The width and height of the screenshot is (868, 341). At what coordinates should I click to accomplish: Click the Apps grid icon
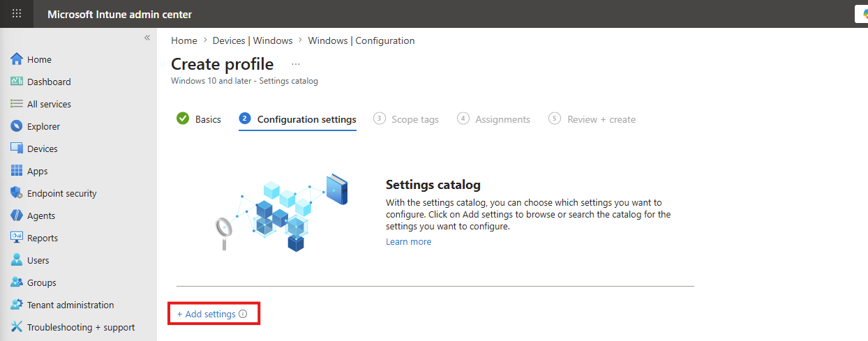[17, 171]
